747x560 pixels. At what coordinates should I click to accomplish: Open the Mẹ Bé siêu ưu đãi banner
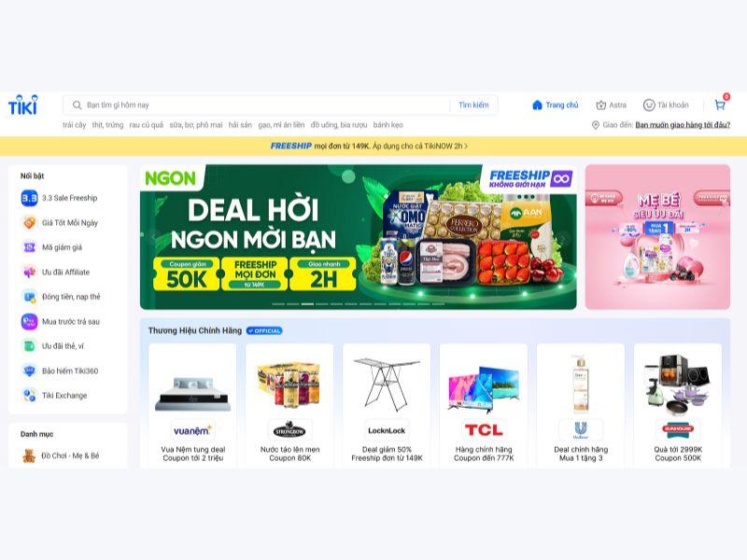(x=657, y=237)
